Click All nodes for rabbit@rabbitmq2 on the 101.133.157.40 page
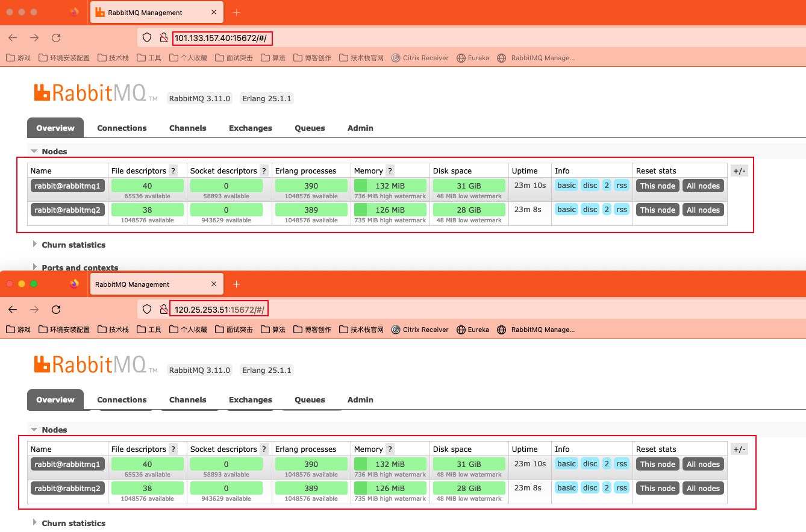Image resolution: width=806 pixels, height=532 pixels. click(x=703, y=210)
